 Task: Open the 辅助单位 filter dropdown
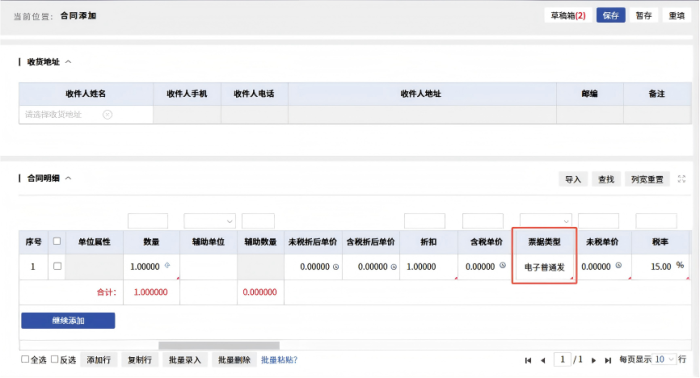[x=209, y=221]
